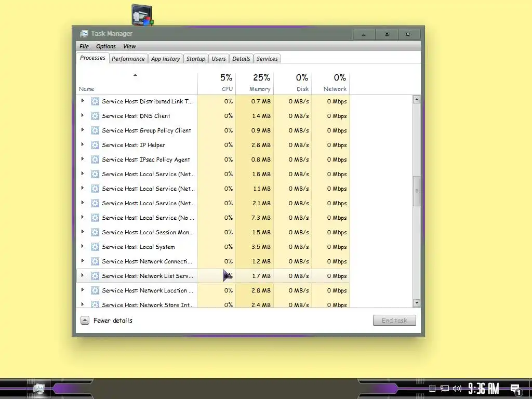Open the notification center icon
The height and width of the screenshot is (399, 532).
(515, 389)
